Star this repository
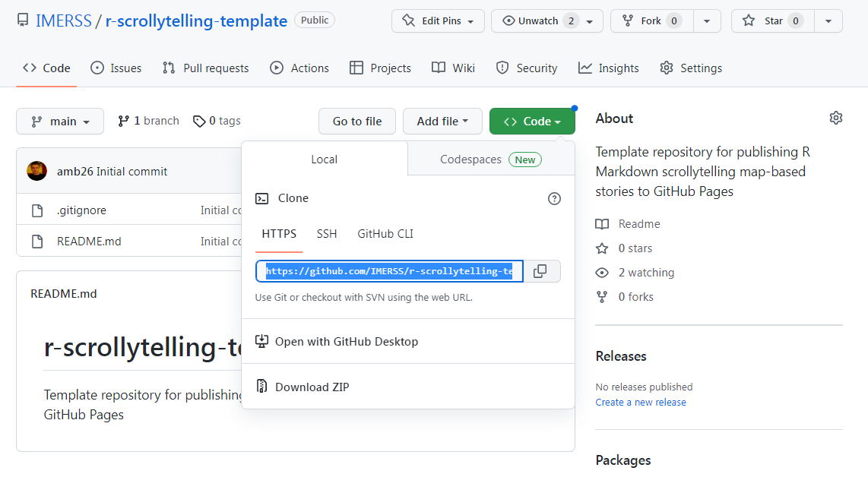The width and height of the screenshot is (868, 477). pyautogui.click(x=773, y=21)
